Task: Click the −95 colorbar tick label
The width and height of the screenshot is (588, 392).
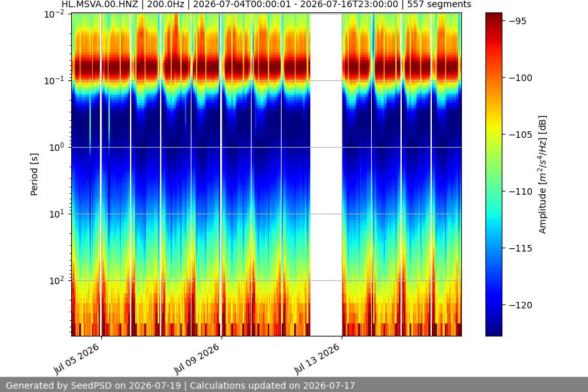Action: pyautogui.click(x=517, y=21)
